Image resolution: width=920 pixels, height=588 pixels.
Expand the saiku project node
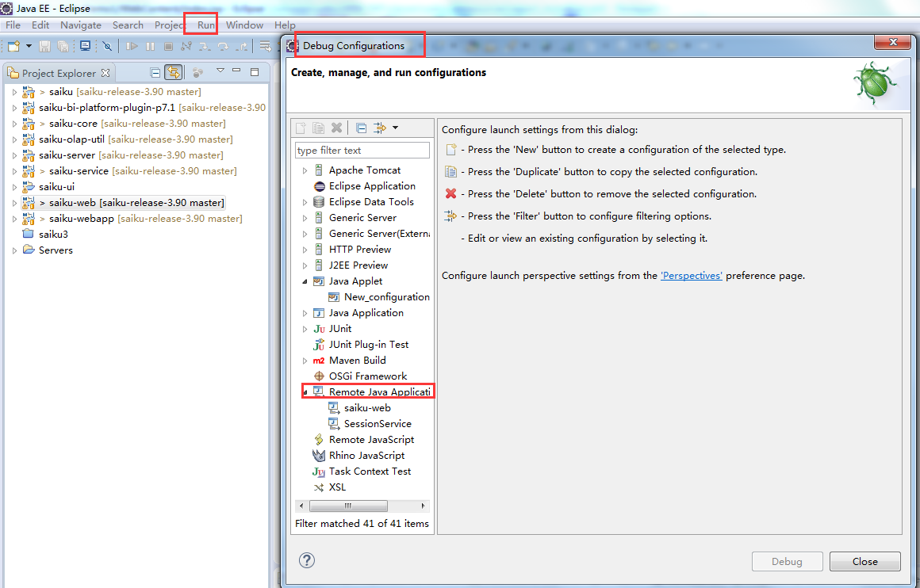pyautogui.click(x=14, y=92)
